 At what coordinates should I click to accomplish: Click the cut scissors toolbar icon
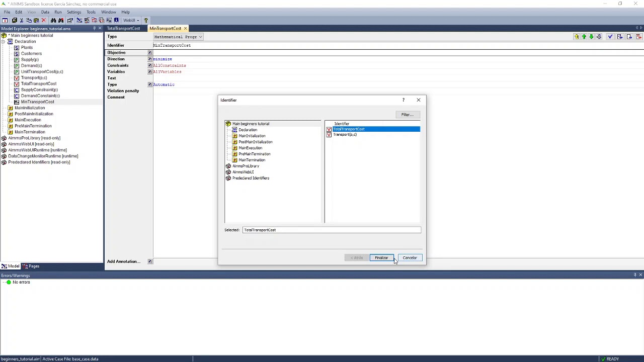click(22, 21)
